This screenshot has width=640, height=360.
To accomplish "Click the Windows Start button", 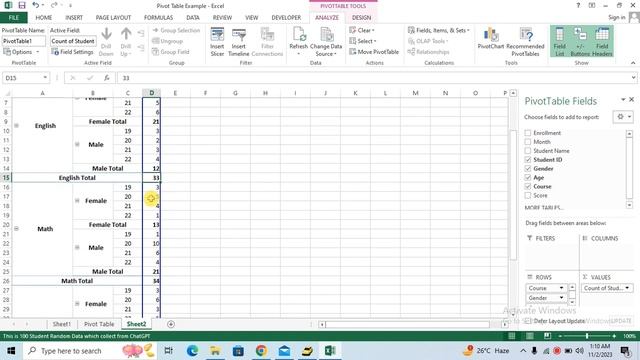I will tap(11, 351).
